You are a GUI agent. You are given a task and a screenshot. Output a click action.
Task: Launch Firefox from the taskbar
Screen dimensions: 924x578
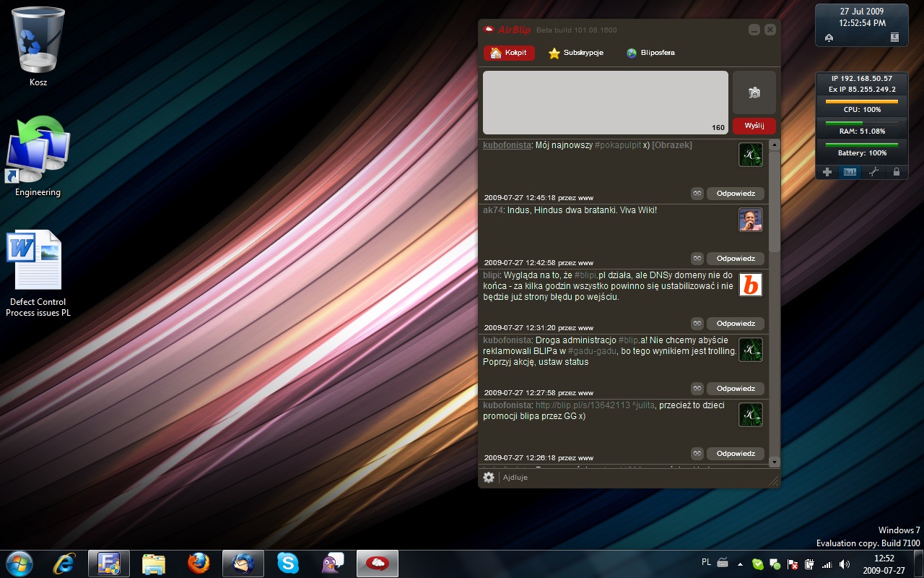(199, 563)
